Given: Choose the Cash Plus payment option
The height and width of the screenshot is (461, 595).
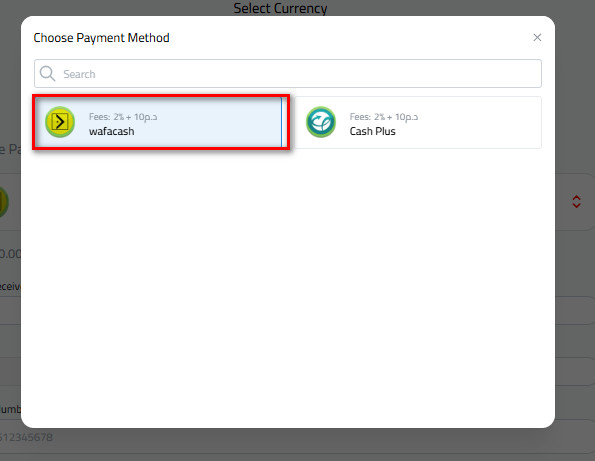Looking at the screenshot, I should coord(418,123).
